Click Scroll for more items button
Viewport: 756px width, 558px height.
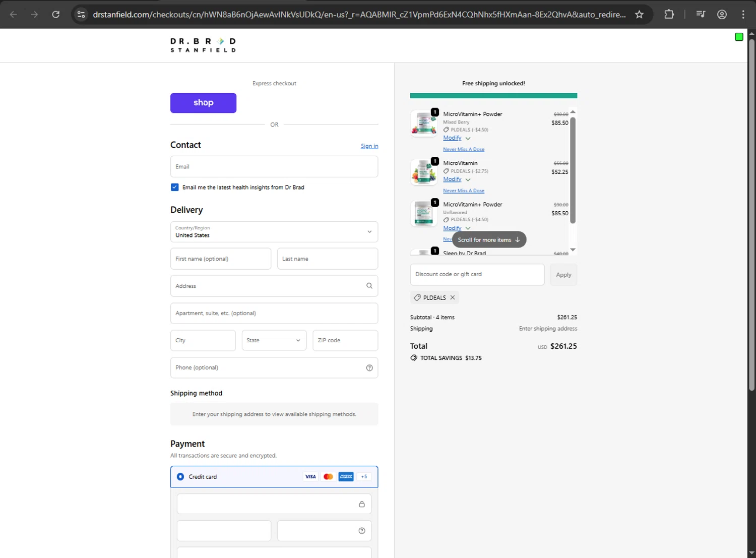pyautogui.click(x=489, y=240)
